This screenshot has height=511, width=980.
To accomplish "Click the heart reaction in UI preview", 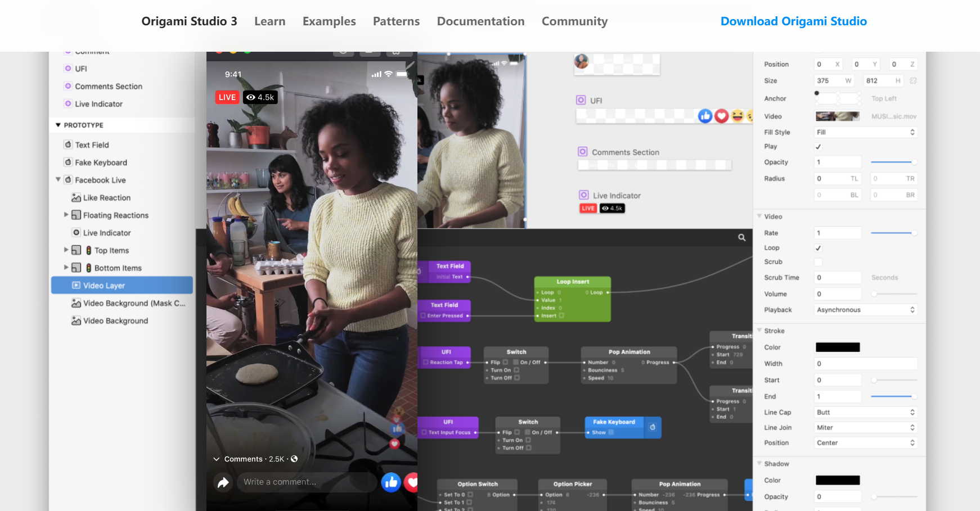I will point(721,116).
